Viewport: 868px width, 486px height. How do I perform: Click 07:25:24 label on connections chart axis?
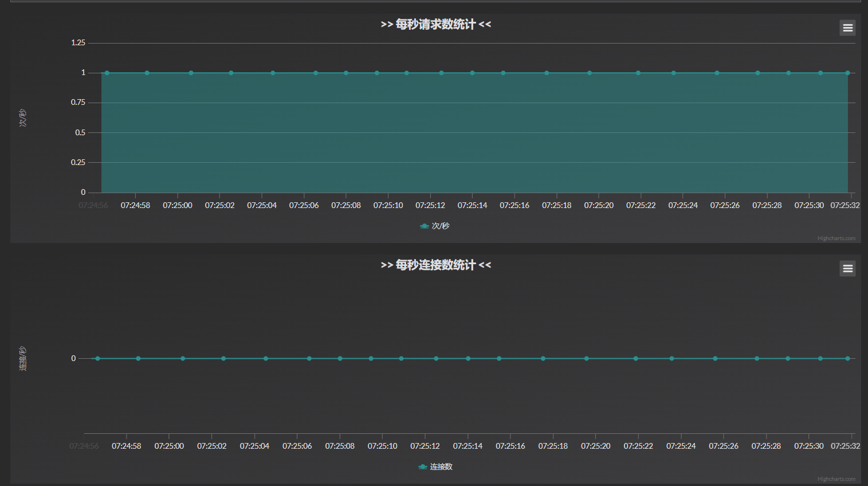(x=681, y=446)
